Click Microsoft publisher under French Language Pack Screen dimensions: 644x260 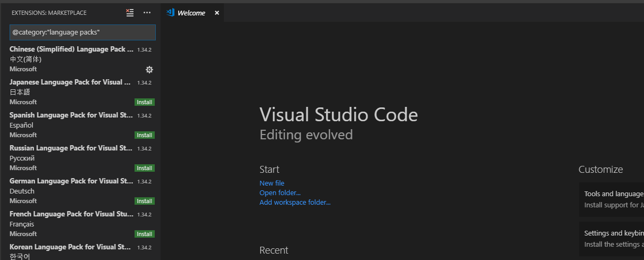pyautogui.click(x=23, y=234)
